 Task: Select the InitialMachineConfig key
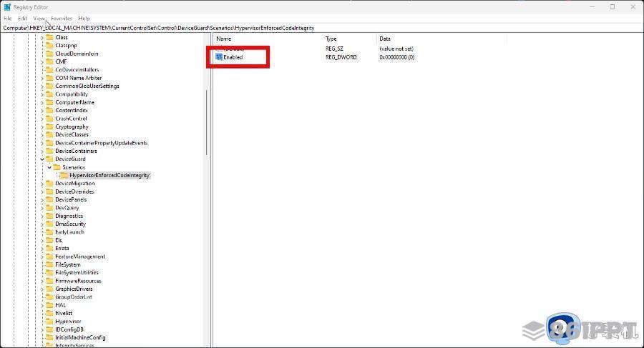click(80, 337)
